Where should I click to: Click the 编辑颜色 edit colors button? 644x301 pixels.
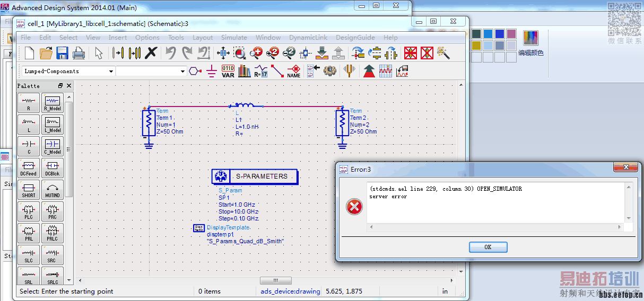(x=530, y=43)
